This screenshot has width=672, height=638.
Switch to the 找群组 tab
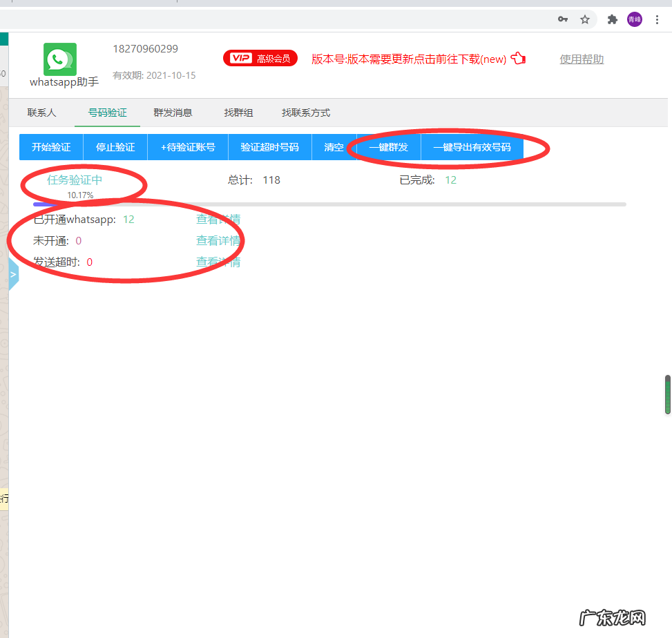238,113
